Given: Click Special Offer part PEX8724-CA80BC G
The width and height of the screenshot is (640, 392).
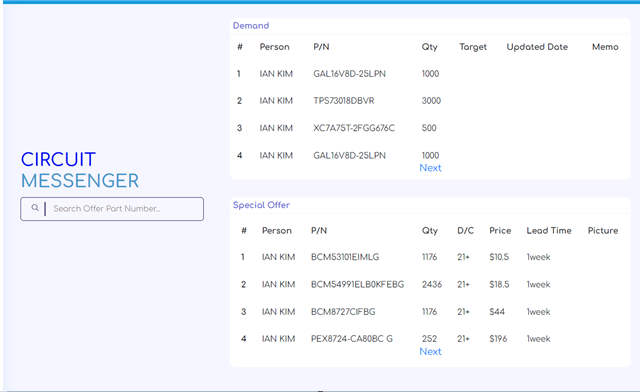Looking at the screenshot, I should [352, 339].
